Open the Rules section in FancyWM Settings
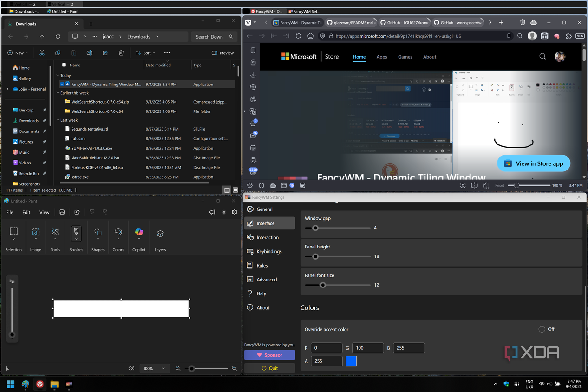Image resolution: width=588 pixels, height=392 pixels. pos(270,266)
